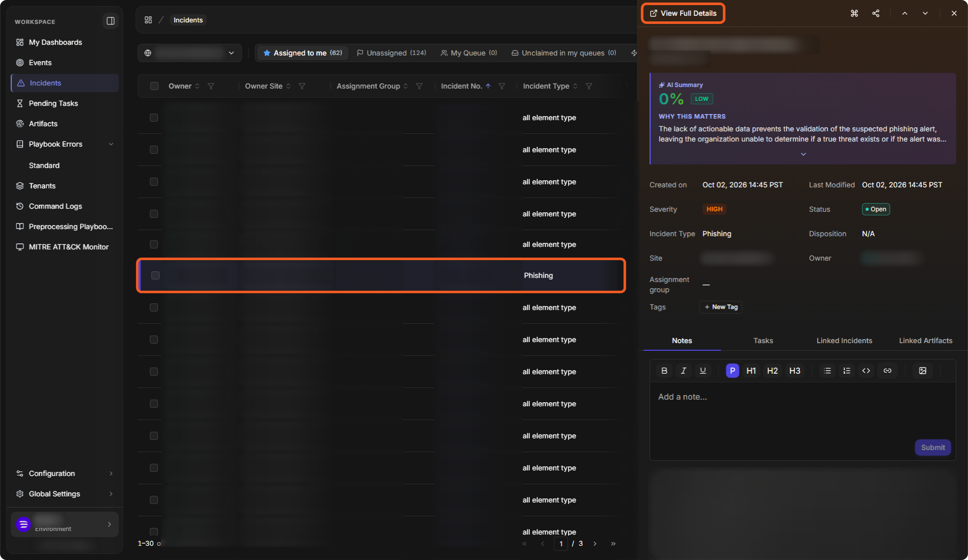The image size is (968, 560).
Task: Apply italic formatting in note editor
Action: 684,371
